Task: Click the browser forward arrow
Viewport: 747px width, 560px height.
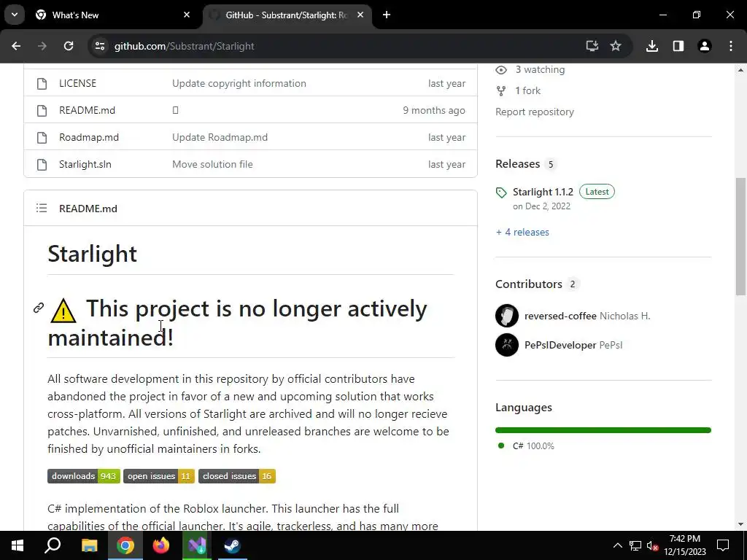Action: pos(42,46)
